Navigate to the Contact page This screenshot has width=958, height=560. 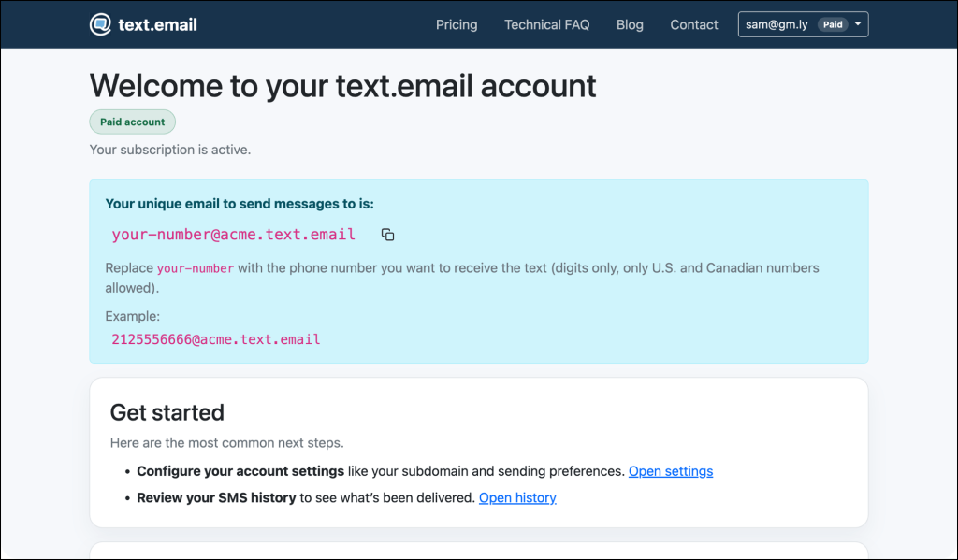pos(693,24)
